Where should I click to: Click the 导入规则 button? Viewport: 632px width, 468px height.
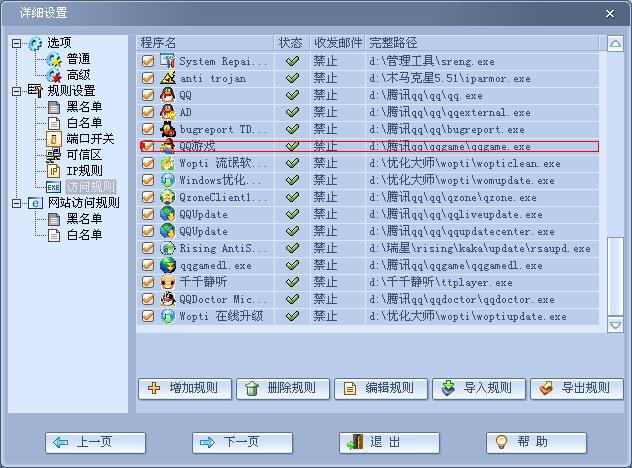pos(479,389)
